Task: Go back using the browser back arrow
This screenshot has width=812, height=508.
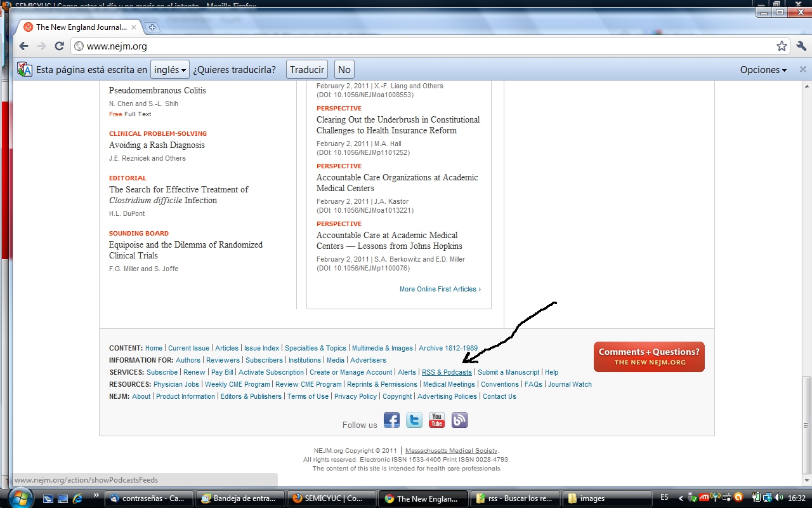Action: click(x=23, y=46)
